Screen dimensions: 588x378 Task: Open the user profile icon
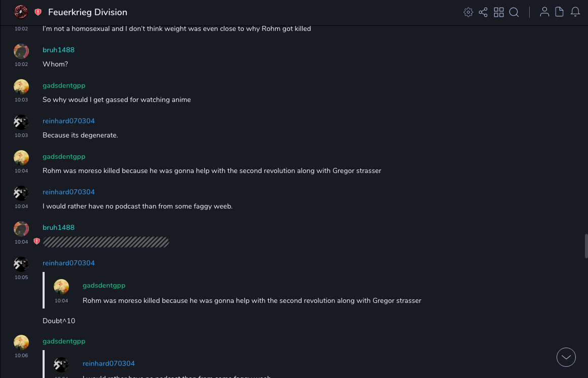click(x=544, y=12)
